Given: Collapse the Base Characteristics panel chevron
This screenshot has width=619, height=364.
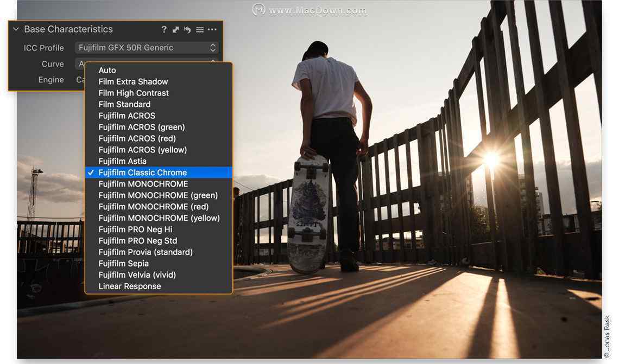Looking at the screenshot, I should 16,29.
